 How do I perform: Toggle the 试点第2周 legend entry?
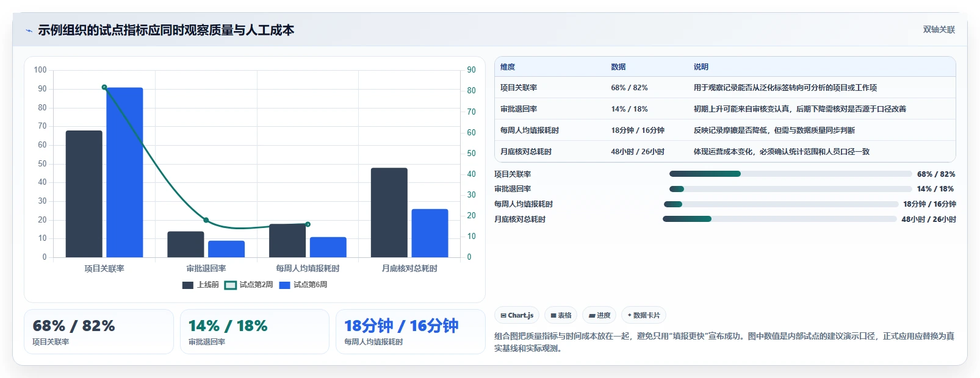click(248, 285)
